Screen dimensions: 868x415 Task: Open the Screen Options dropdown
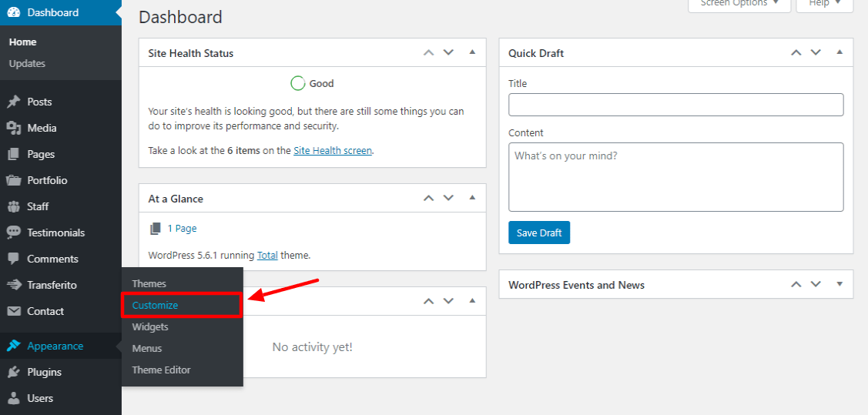(739, 5)
